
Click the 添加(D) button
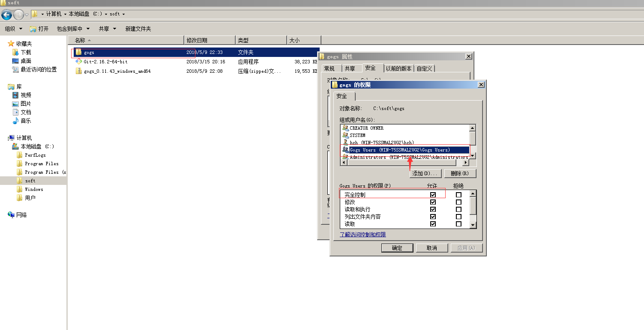tap(425, 173)
